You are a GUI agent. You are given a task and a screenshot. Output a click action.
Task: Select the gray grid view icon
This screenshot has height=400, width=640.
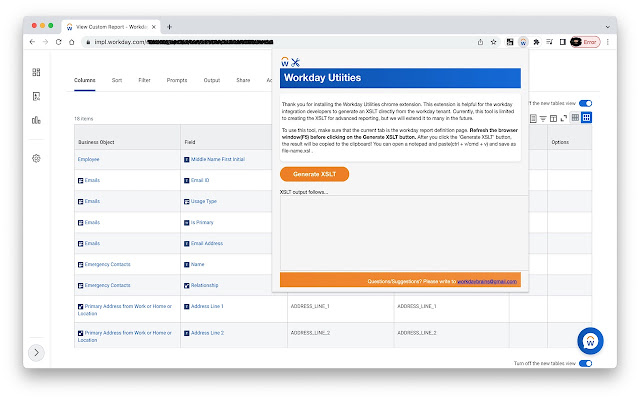(x=575, y=118)
